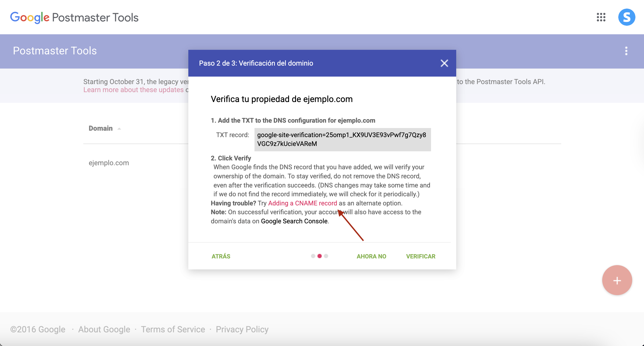Open the Terms of Service footer link

173,329
